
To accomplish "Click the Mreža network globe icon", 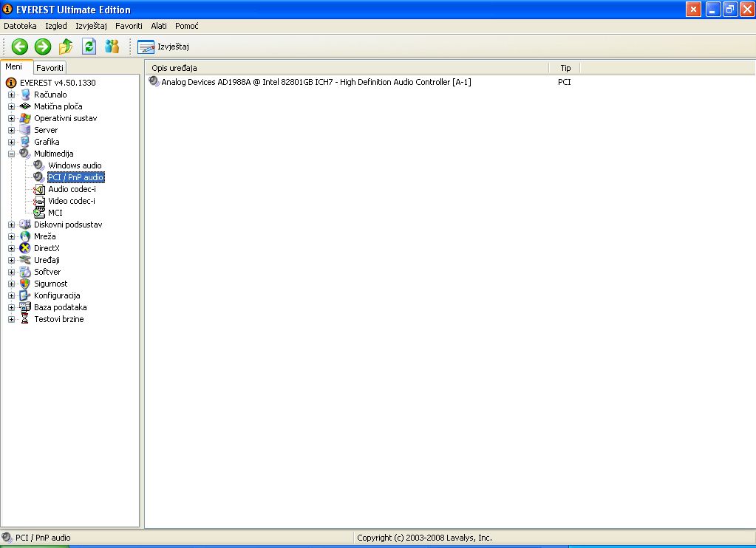I will (x=25, y=236).
